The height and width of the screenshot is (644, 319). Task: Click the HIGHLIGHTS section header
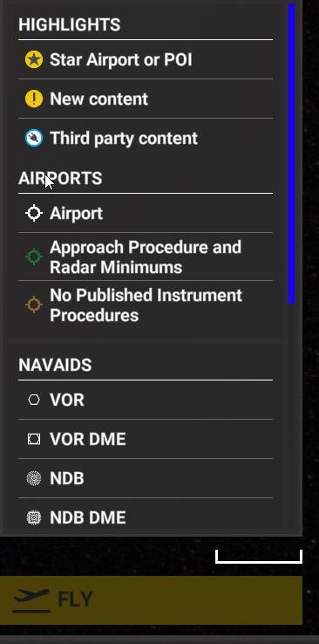70,24
